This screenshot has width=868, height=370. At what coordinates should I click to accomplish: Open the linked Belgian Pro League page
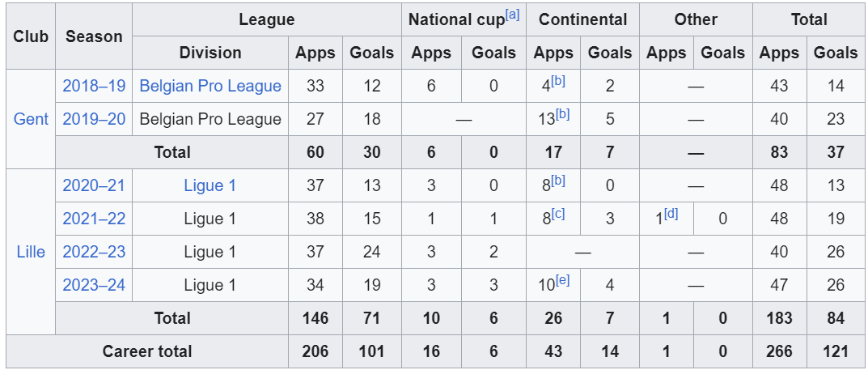pos(210,86)
